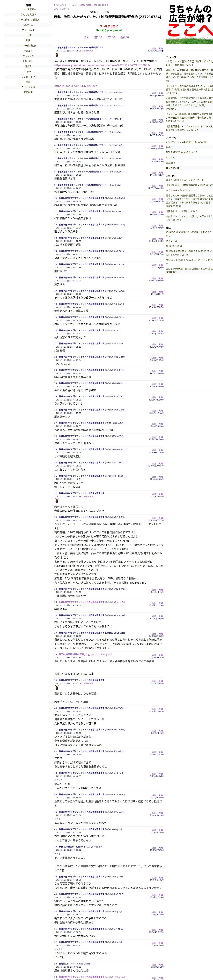Click the deer avatar icon in post 1
Viewport: 213px width, 980px height.
57,55
